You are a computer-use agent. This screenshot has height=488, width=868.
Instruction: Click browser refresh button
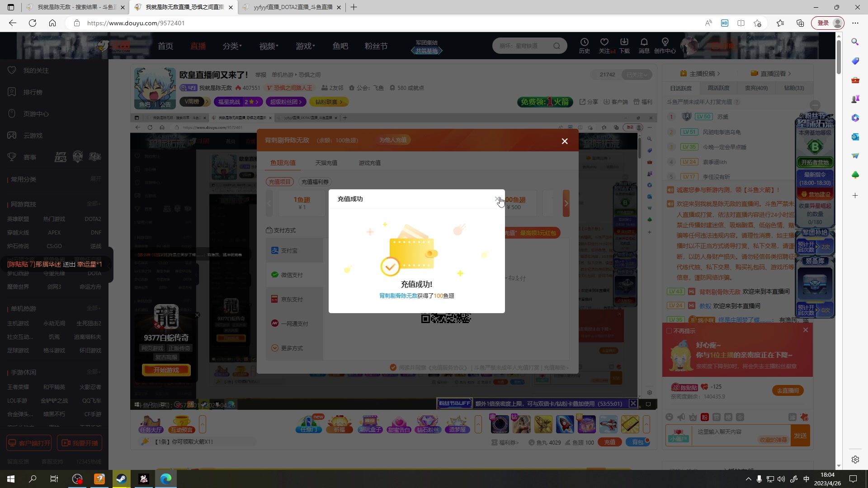click(33, 23)
